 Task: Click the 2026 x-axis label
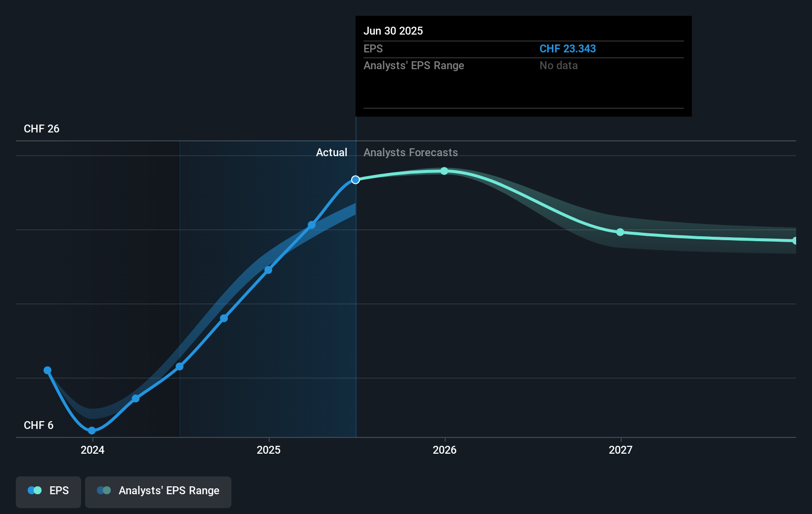click(x=445, y=450)
